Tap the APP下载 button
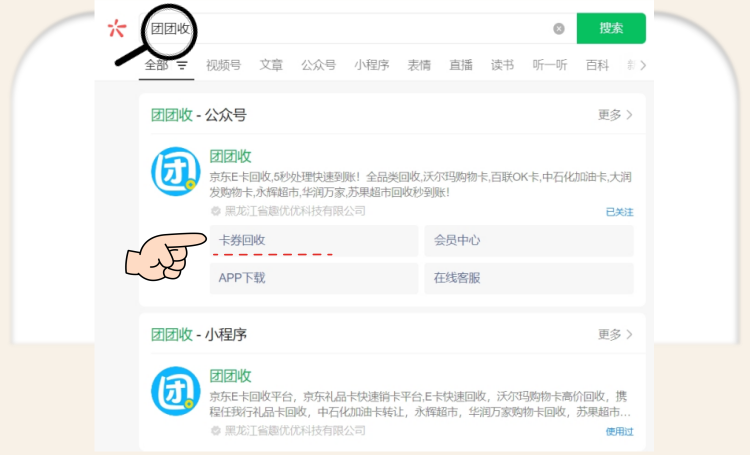Viewport: 750px width, 455px height. pos(314,278)
